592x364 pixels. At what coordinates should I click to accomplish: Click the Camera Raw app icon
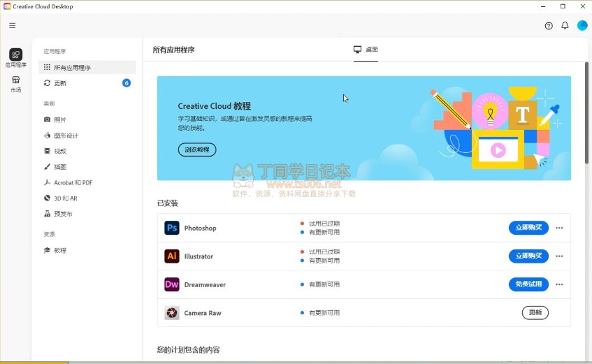[x=172, y=313]
